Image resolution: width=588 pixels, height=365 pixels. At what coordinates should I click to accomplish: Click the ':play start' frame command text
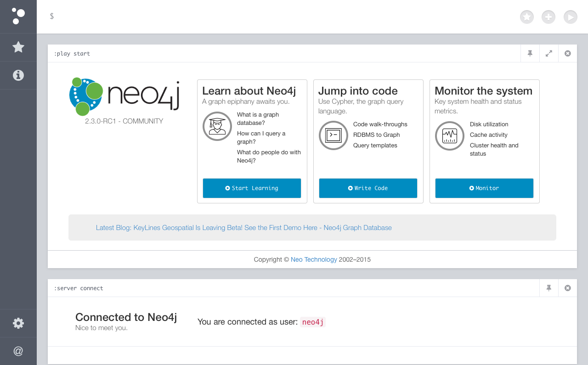click(x=72, y=54)
